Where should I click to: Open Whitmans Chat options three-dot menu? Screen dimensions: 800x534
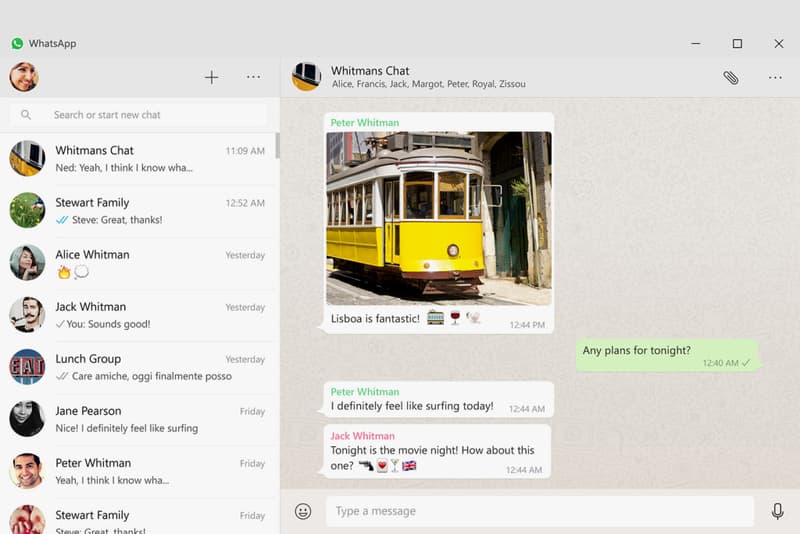point(775,78)
